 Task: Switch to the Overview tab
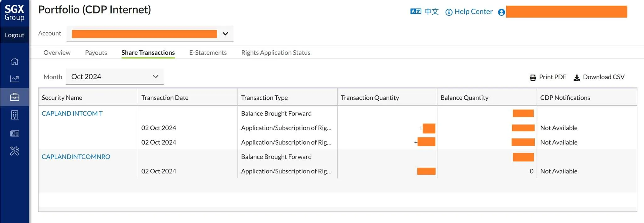tap(57, 53)
